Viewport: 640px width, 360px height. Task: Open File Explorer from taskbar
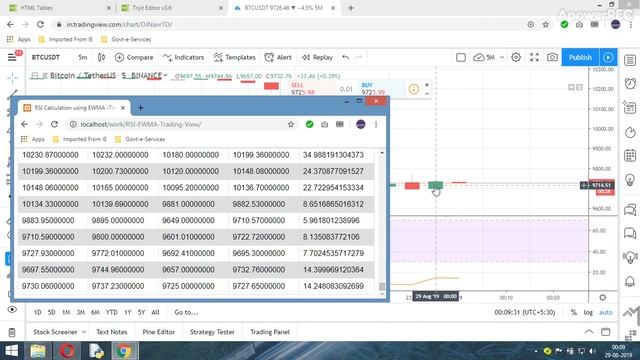pos(38,351)
